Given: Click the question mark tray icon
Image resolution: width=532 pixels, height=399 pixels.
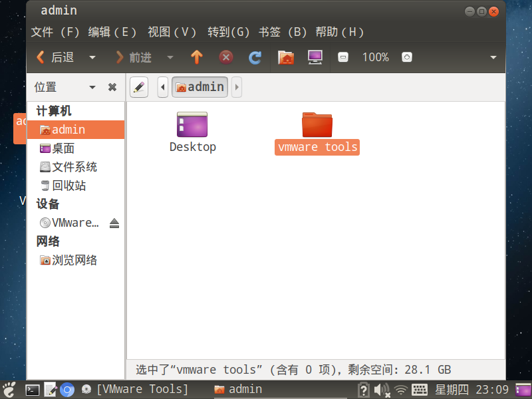Looking at the screenshot, I should pos(364,390).
